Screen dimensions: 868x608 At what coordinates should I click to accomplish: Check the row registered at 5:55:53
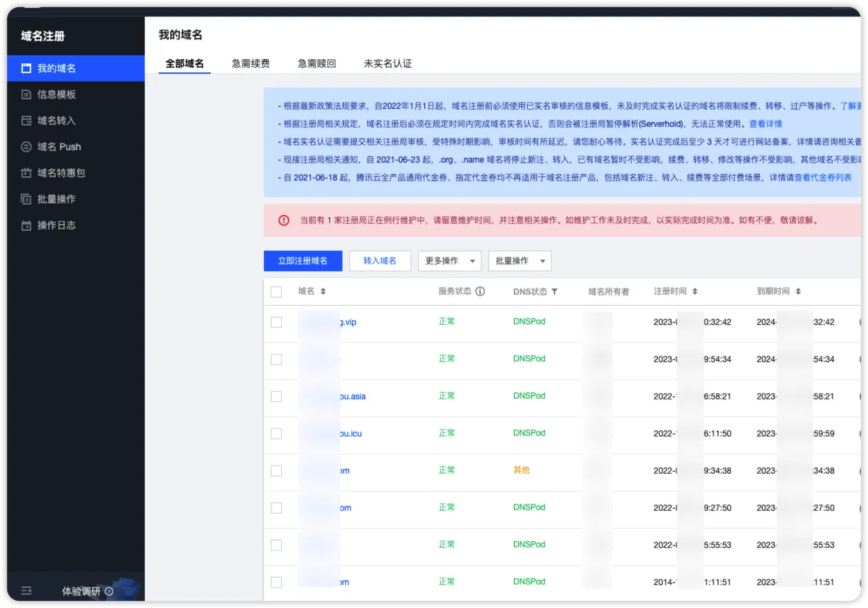tap(276, 545)
